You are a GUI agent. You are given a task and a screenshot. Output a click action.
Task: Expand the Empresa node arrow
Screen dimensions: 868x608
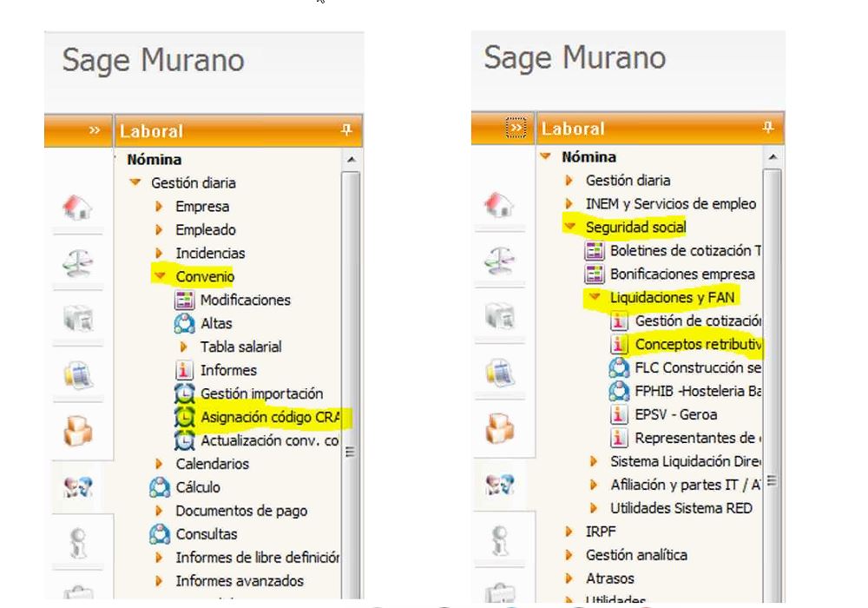coord(159,207)
